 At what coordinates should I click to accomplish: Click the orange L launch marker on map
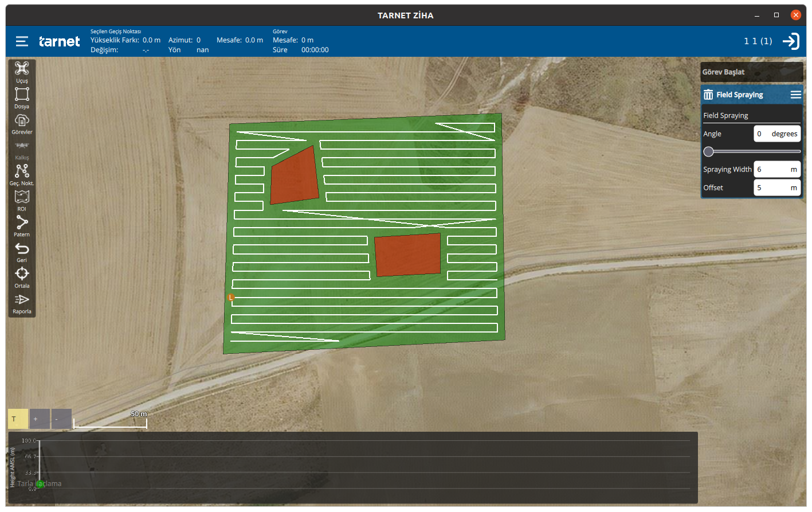(231, 297)
